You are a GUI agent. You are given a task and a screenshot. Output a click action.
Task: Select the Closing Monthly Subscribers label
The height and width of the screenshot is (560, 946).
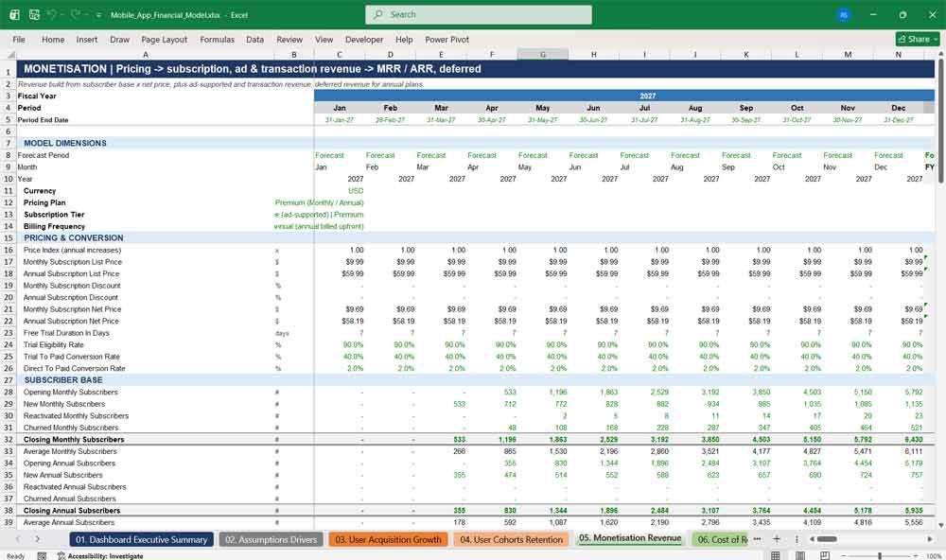(x=74, y=439)
